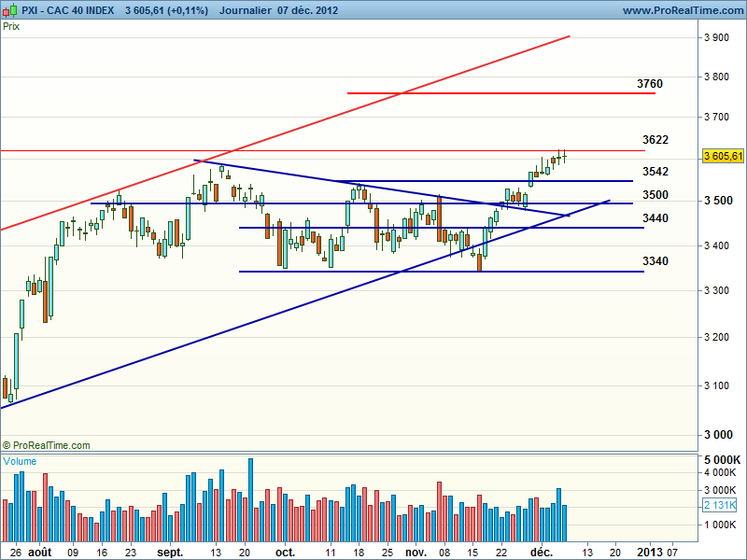Click the 2 131K volume value tag

point(723,505)
